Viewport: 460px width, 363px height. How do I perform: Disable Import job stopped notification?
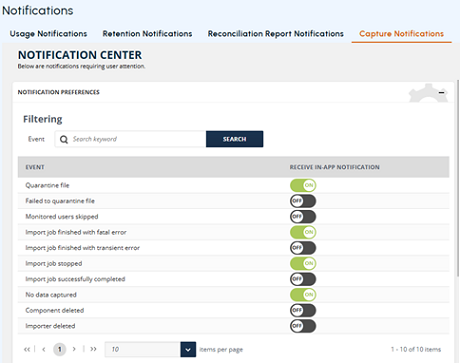pyautogui.click(x=303, y=264)
